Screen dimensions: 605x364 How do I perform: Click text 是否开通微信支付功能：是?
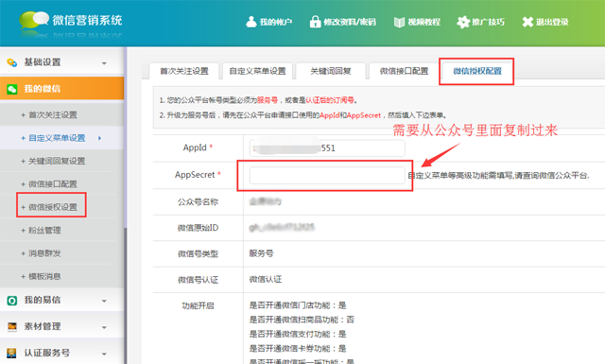pos(298,335)
